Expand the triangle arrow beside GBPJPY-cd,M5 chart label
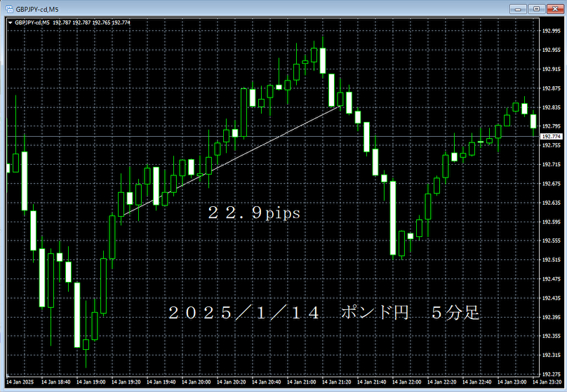The width and height of the screenshot is (567, 392). (x=10, y=22)
